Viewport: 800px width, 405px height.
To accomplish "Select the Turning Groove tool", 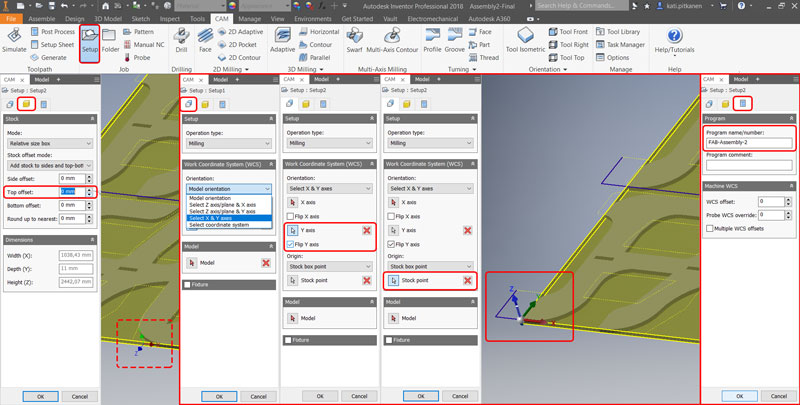I will pos(454,40).
